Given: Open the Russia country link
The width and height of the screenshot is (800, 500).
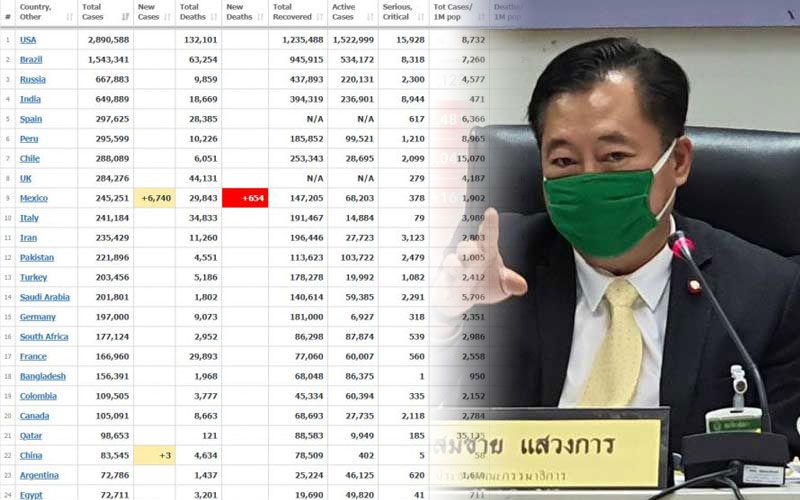Looking at the screenshot, I should click(x=33, y=80).
